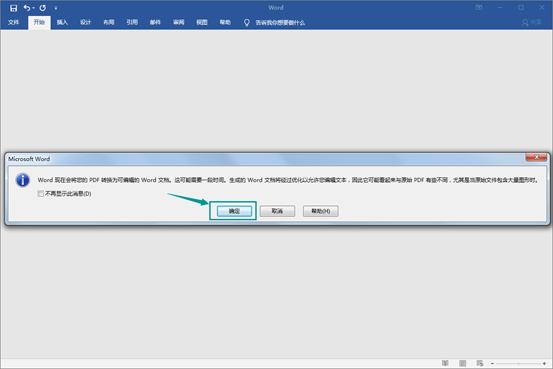Open Customize Quick Access Toolbar dropdown
This screenshot has height=369, width=553.
click(x=56, y=8)
